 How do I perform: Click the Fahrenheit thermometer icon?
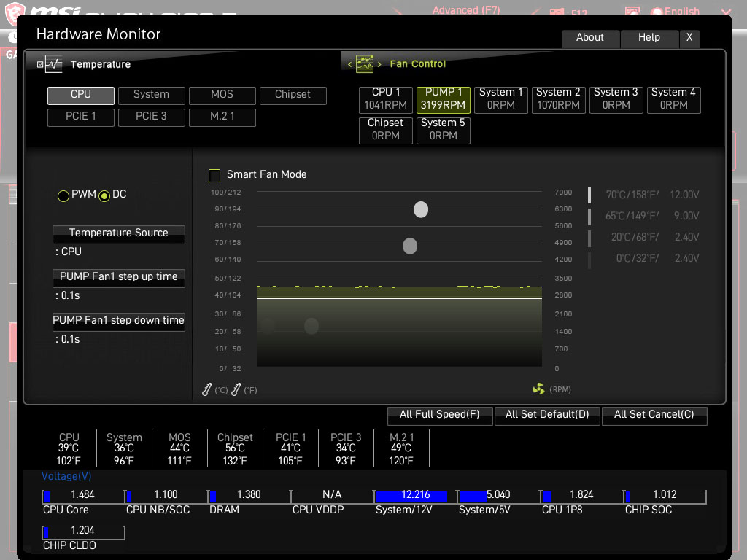(236, 390)
